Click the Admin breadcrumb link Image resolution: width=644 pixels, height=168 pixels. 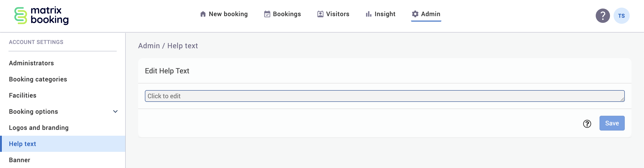click(149, 46)
